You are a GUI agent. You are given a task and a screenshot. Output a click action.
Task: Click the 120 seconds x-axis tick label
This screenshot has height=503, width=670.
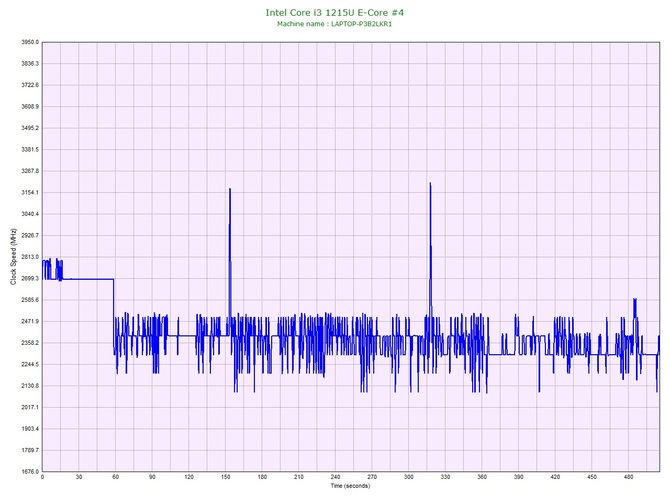(x=189, y=477)
